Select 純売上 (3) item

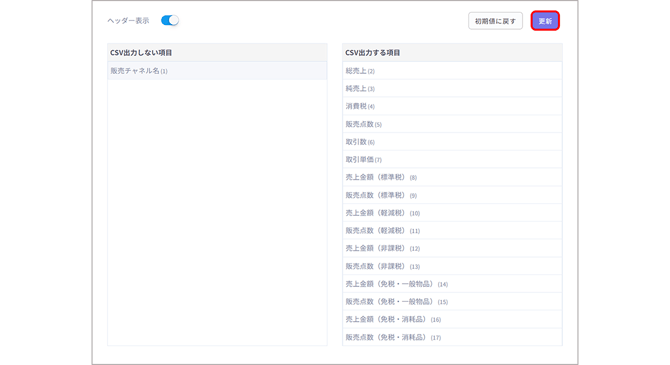coord(452,88)
